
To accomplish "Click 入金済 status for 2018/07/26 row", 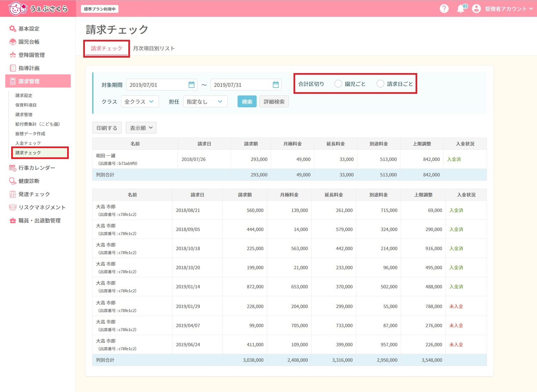I will 454,159.
